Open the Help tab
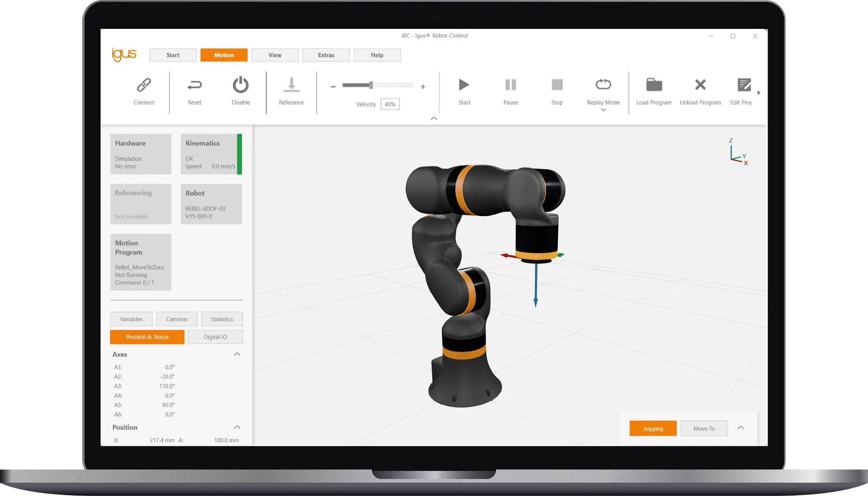Screen dimensions: 868x496 pos(377,55)
